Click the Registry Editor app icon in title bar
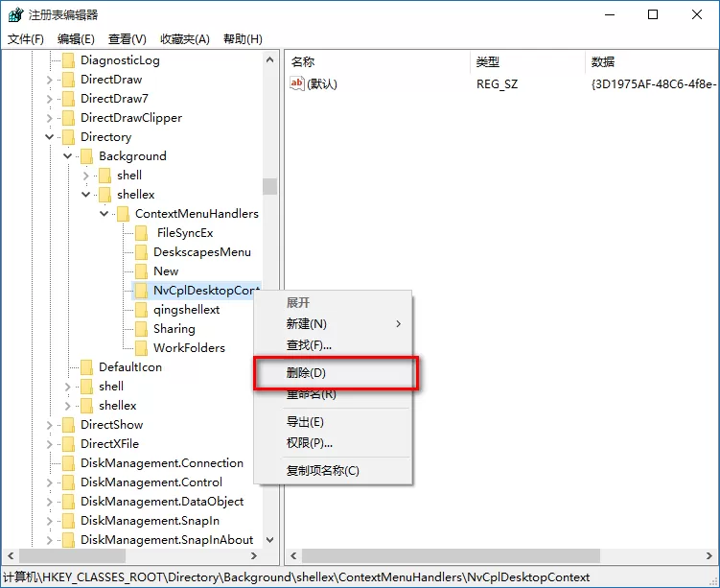 pyautogui.click(x=15, y=14)
